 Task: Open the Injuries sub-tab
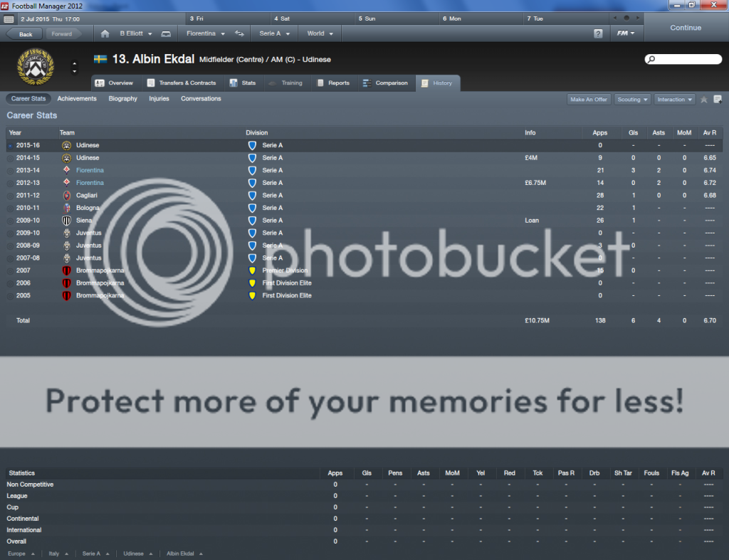159,98
